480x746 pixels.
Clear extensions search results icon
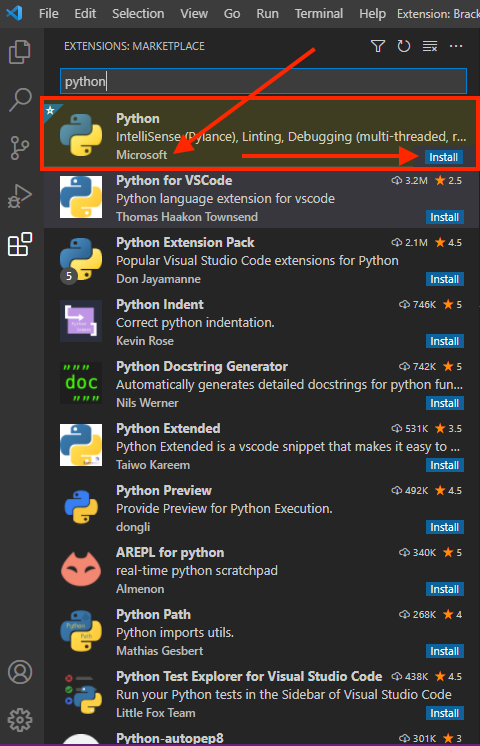pos(430,46)
